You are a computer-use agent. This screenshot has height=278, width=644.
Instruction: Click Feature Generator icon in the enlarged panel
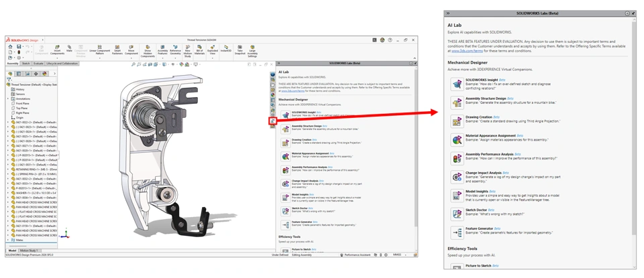pos(457,232)
